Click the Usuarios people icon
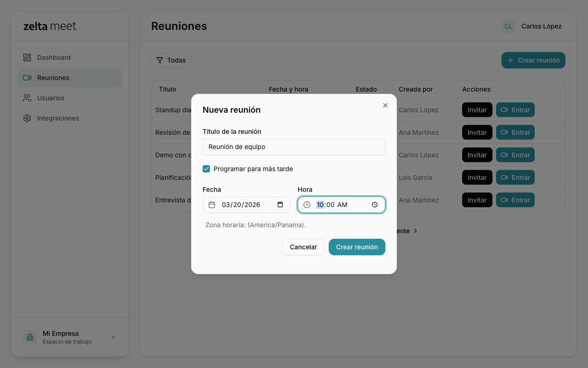Screen dimensions: 588x368 click(x=27, y=98)
